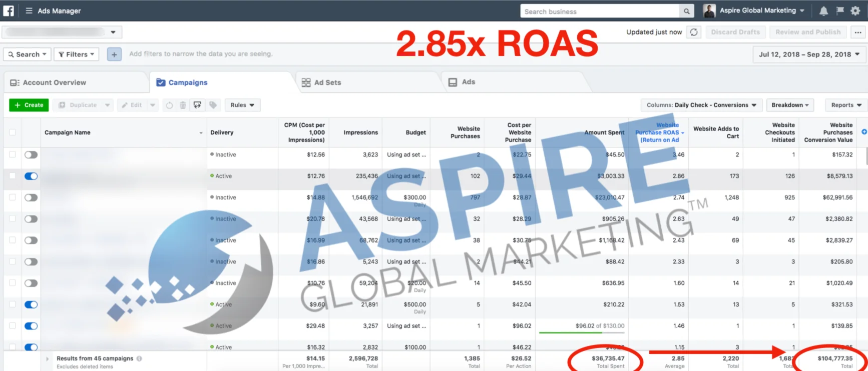This screenshot has height=371, width=868.
Task: Open the Duplicate dropdown arrow
Action: 107,105
